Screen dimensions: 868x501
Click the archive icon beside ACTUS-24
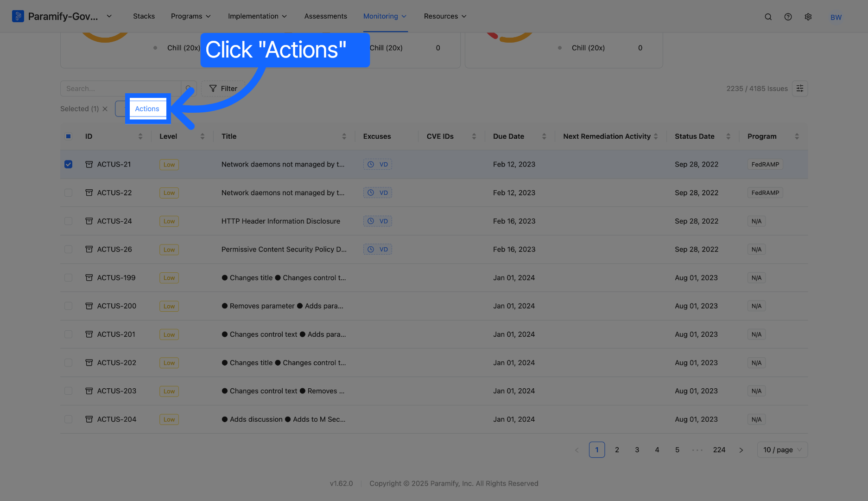[x=89, y=221]
